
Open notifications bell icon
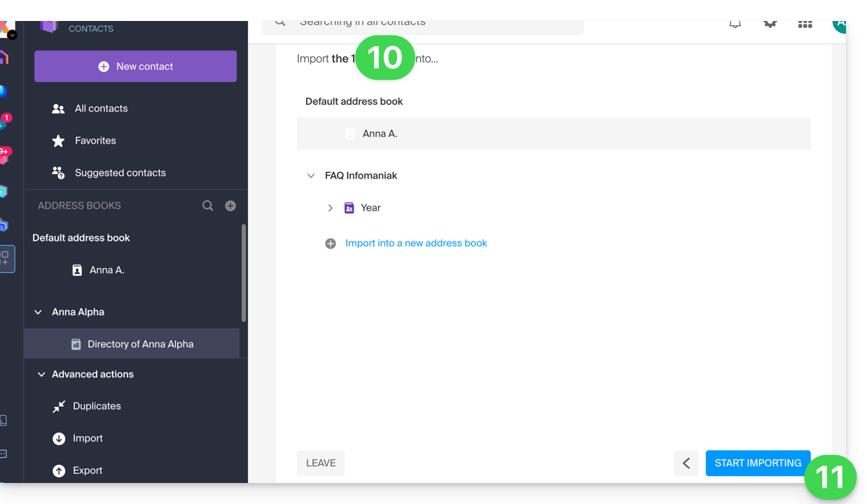(735, 24)
